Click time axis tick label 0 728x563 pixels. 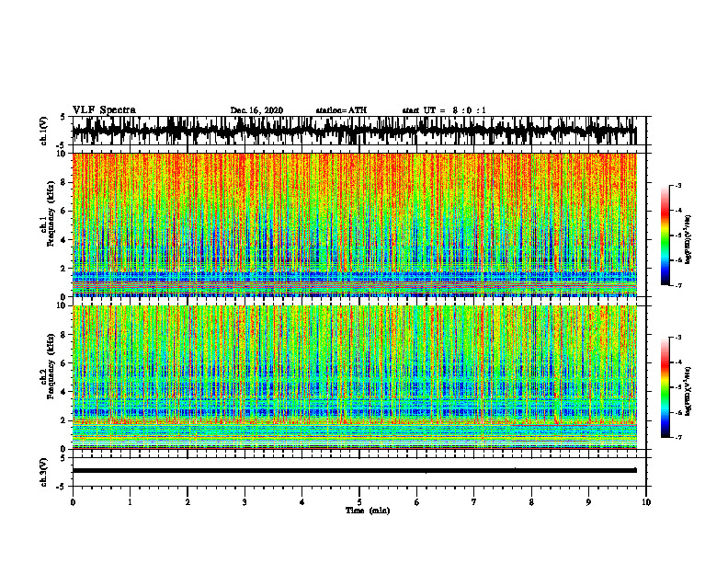click(x=73, y=502)
